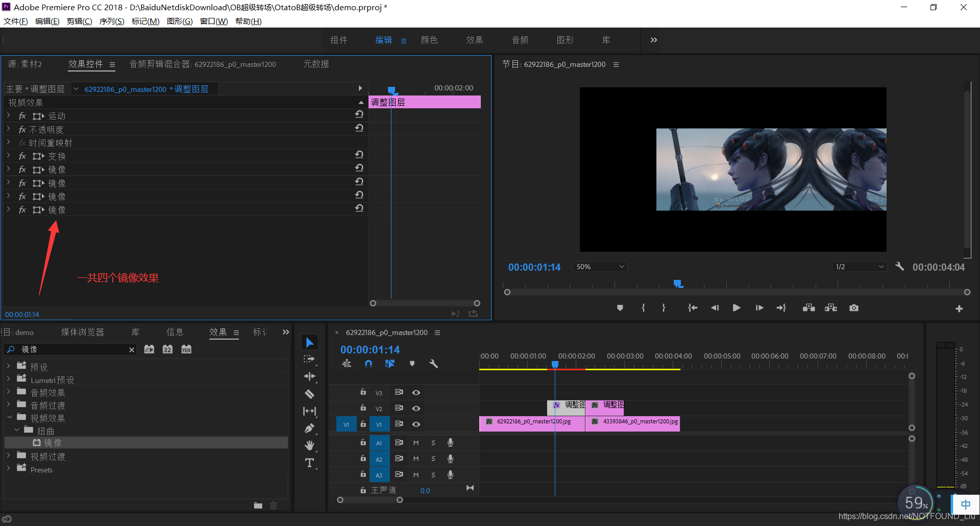The image size is (980, 526).
Task: Go to Out point button
Action: (781, 308)
